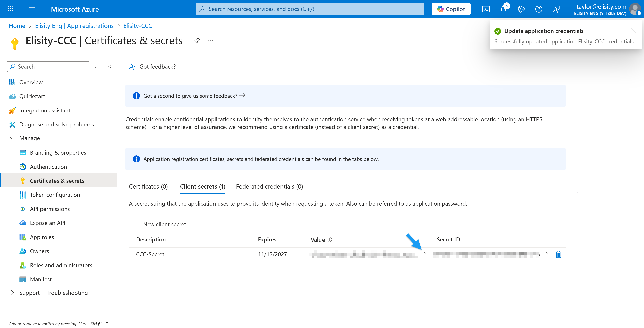Open Cloud Shell from top bar
This screenshot has width=644, height=328.
click(x=486, y=9)
